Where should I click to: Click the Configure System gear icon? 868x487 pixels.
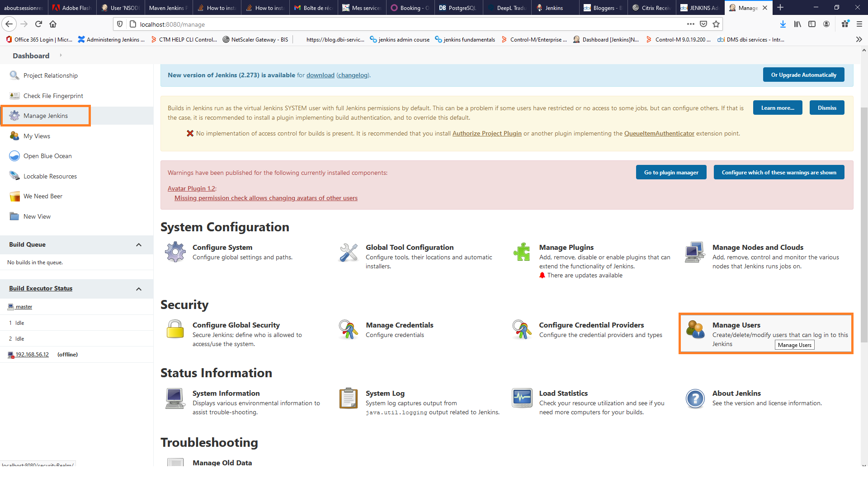tap(175, 252)
